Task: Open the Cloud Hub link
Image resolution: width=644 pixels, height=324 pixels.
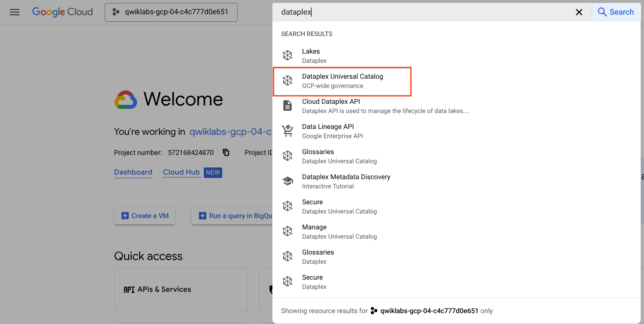Action: (181, 172)
